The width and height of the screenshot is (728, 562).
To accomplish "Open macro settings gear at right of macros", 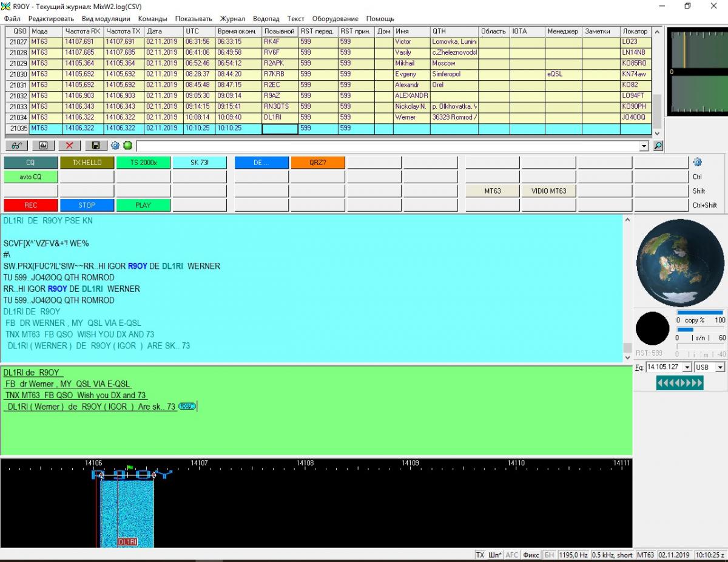I will 697,162.
